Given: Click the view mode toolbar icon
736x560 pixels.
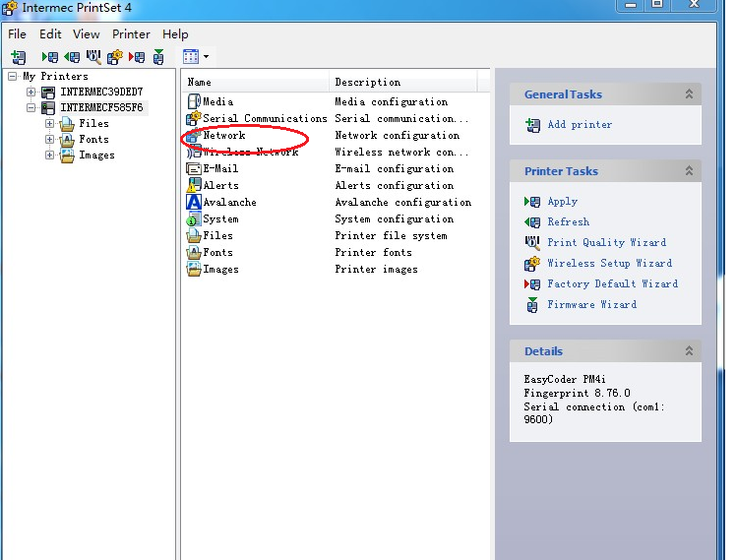Looking at the screenshot, I should (x=191, y=57).
